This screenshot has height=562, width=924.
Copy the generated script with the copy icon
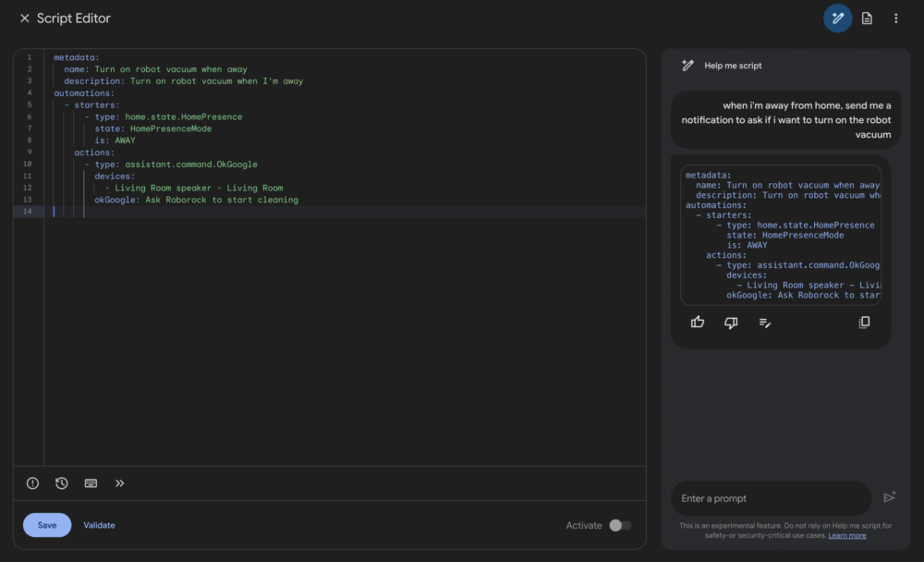pyautogui.click(x=864, y=322)
